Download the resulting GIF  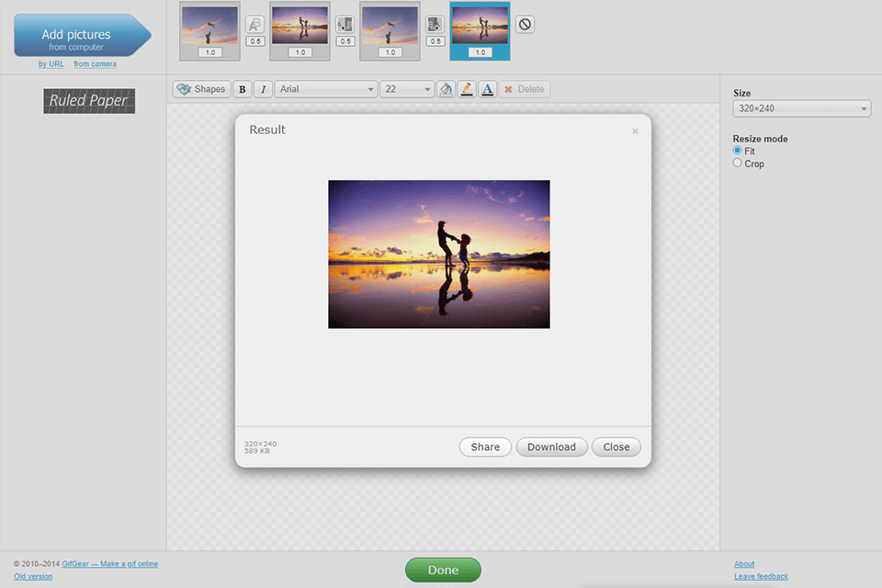tap(551, 447)
